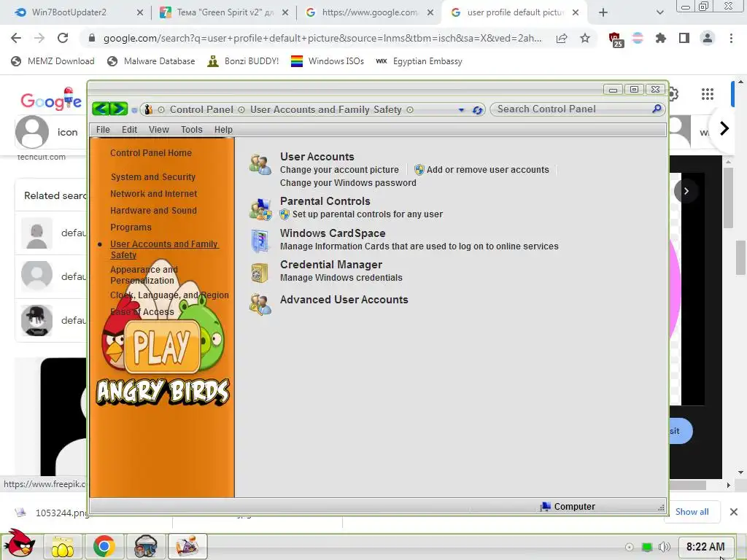Open the Edit menu
The width and height of the screenshot is (747, 560).
pyautogui.click(x=129, y=130)
